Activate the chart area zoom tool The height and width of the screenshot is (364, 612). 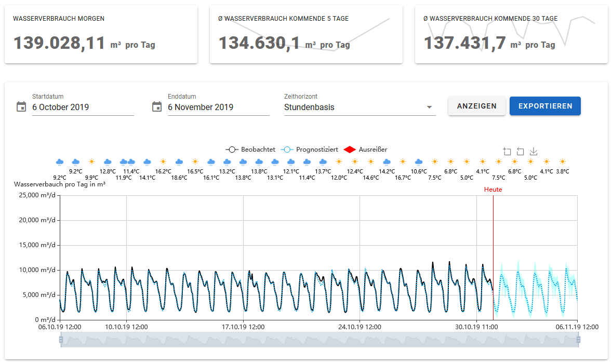click(507, 152)
